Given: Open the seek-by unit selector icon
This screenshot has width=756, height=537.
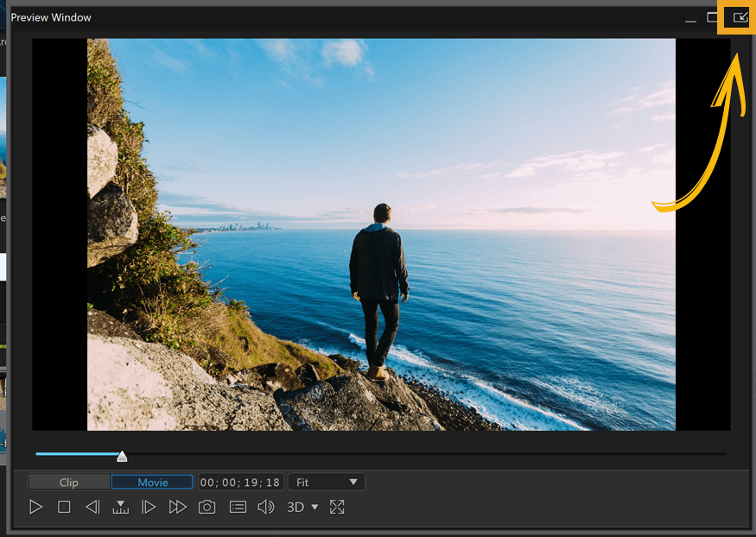Looking at the screenshot, I should [121, 507].
